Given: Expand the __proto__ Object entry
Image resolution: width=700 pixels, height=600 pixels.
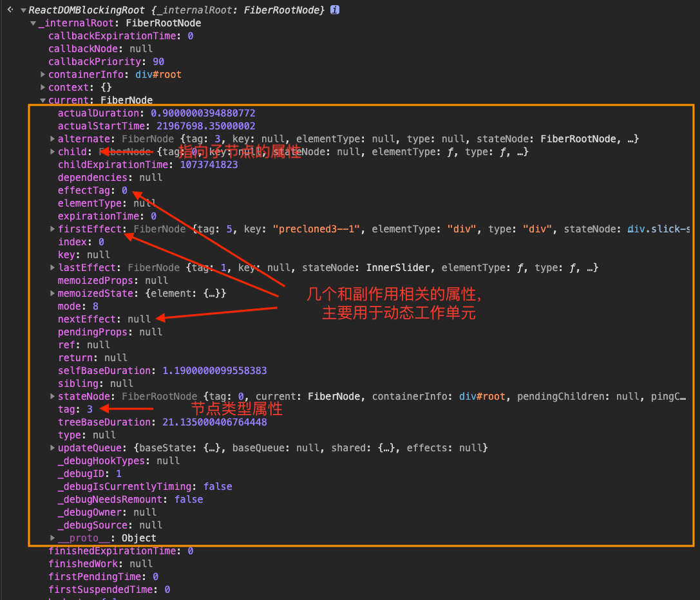Looking at the screenshot, I should coord(52,538).
